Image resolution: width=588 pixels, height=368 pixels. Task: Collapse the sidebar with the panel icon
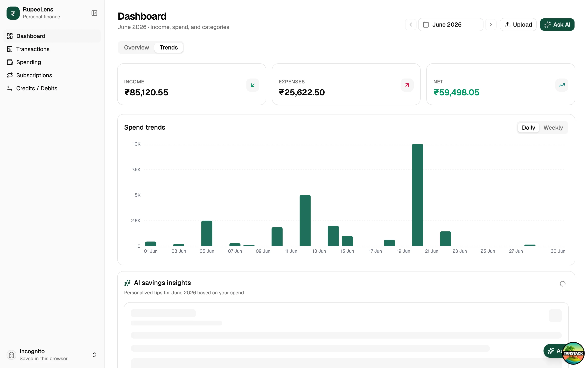coord(94,13)
